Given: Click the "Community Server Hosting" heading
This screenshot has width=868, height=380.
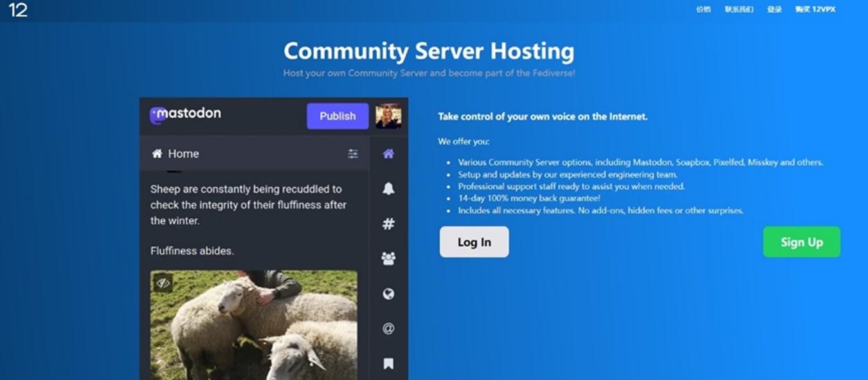Looking at the screenshot, I should click(x=429, y=51).
